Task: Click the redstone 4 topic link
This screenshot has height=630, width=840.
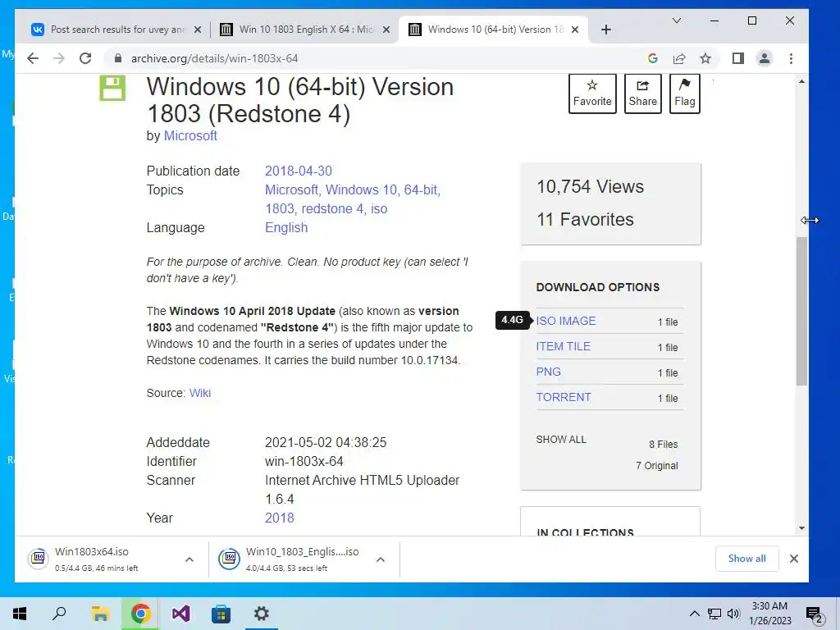Action: point(332,208)
